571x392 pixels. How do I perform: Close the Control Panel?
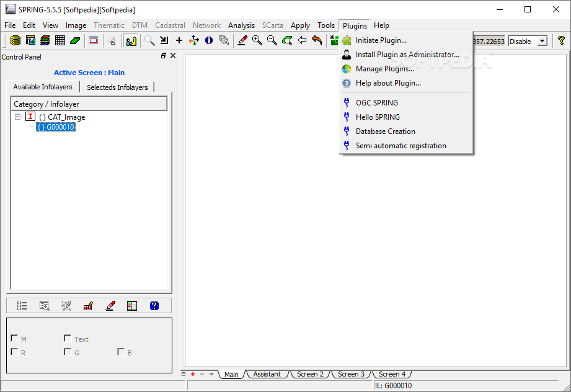click(x=173, y=55)
